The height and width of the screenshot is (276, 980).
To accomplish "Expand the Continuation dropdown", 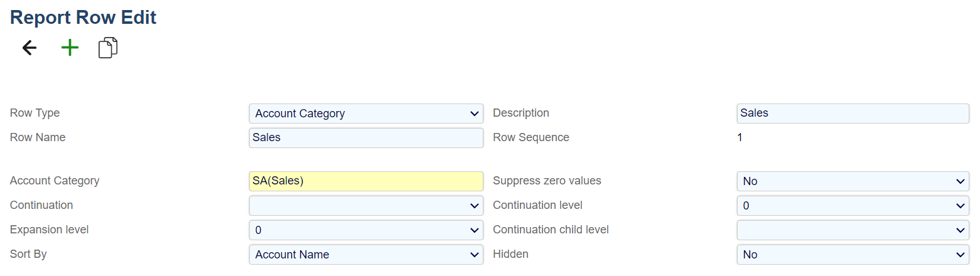I will (x=366, y=206).
